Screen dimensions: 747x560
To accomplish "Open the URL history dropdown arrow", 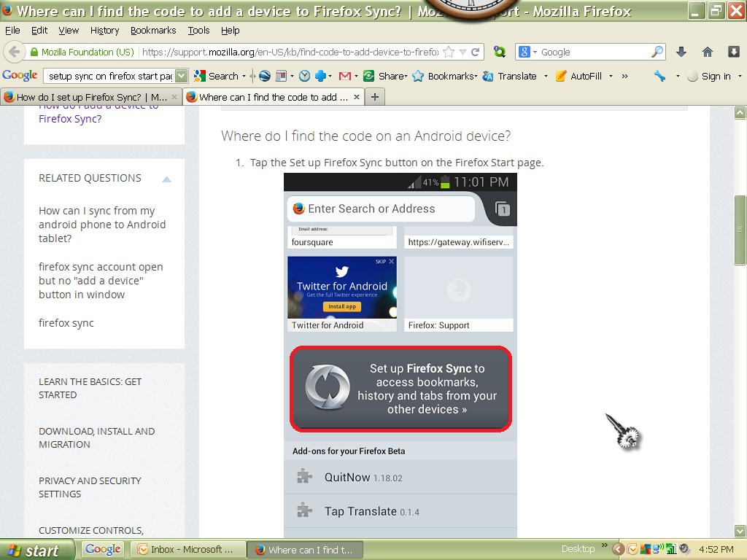I will (x=462, y=52).
